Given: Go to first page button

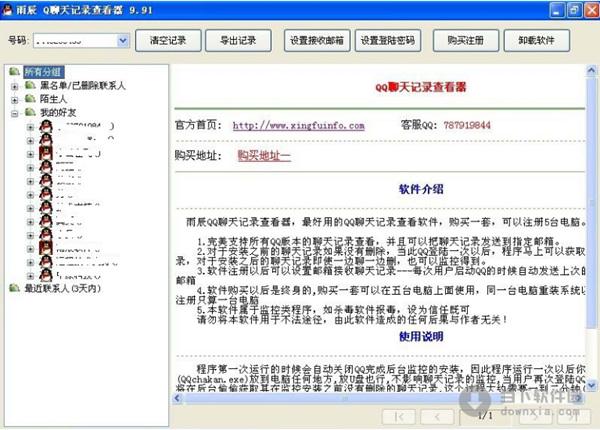Looking at the screenshot, I should tap(399, 417).
